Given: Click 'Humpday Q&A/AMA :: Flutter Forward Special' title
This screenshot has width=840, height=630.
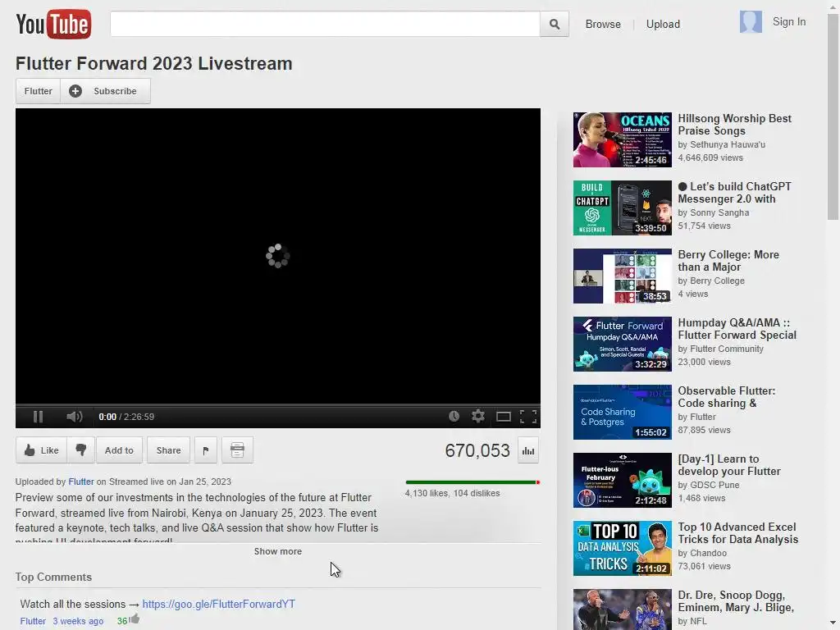Looking at the screenshot, I should click(737, 329).
